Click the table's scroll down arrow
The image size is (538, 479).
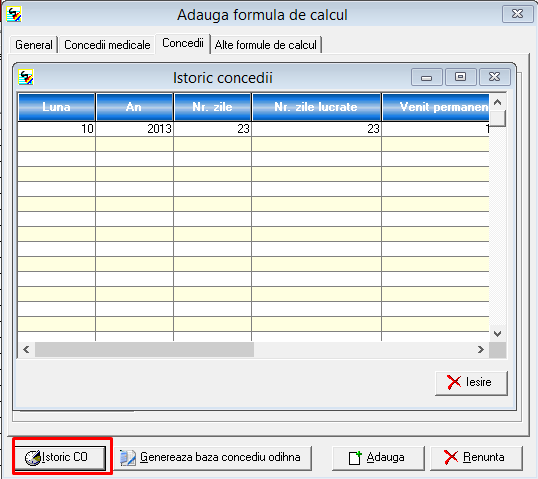[498, 334]
